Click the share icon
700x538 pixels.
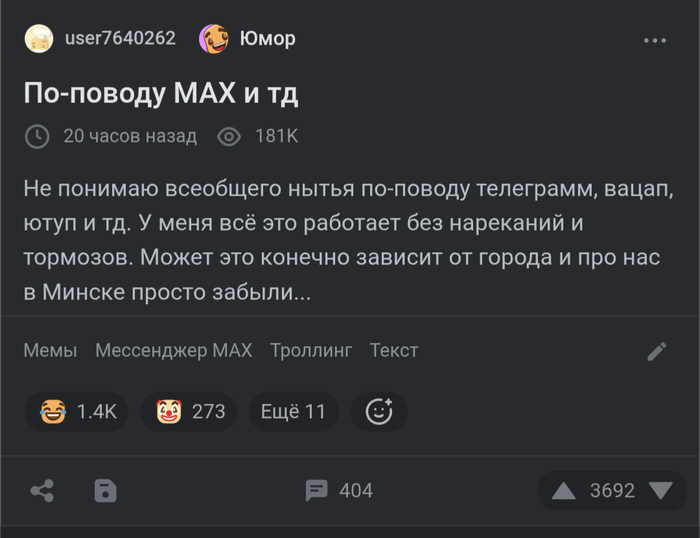42,490
